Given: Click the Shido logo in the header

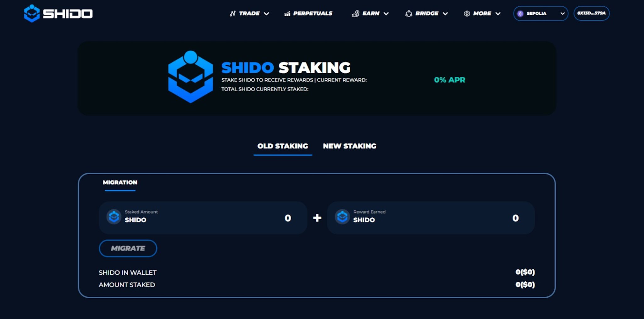Looking at the screenshot, I should (58, 14).
